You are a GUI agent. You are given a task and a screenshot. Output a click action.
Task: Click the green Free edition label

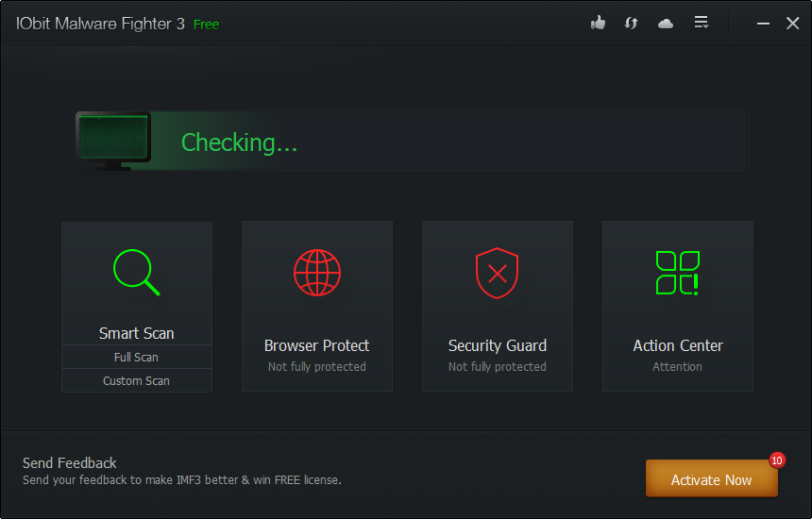click(x=206, y=25)
